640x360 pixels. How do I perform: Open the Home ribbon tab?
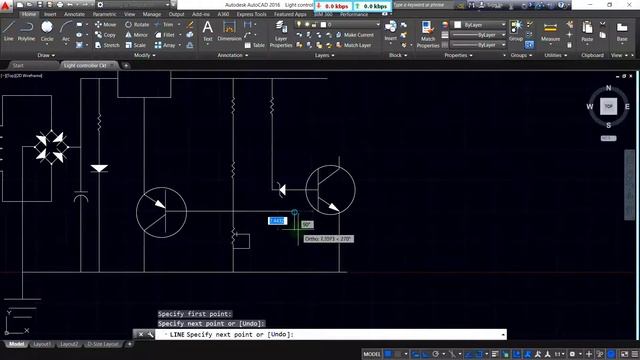(29, 14)
